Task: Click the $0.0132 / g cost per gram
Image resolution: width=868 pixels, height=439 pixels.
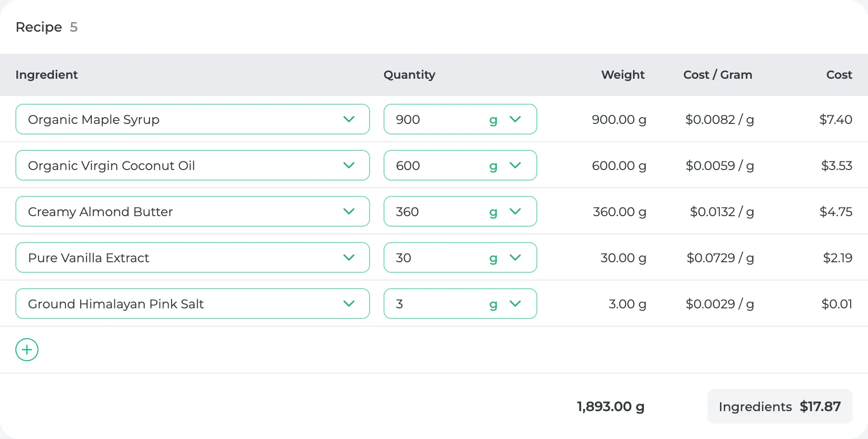Action: (722, 212)
